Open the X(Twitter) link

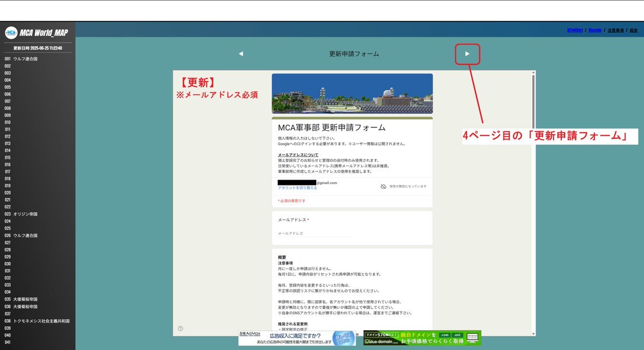pyautogui.click(x=575, y=31)
